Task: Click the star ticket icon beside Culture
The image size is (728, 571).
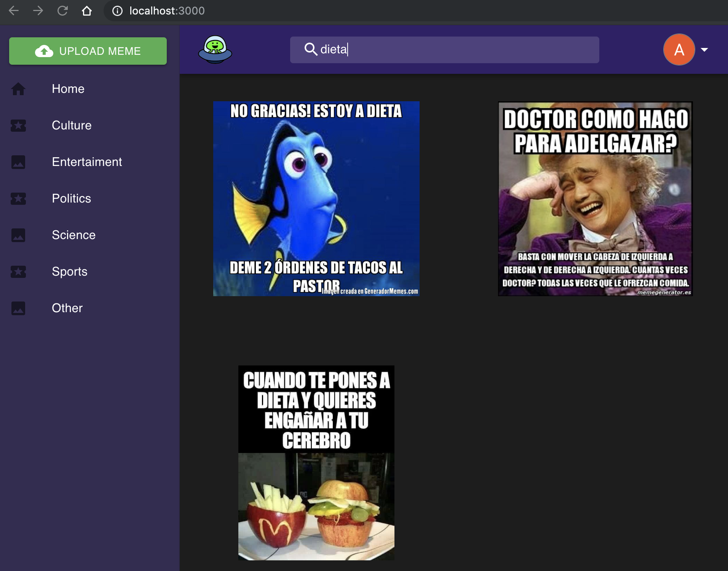Action: pyautogui.click(x=18, y=125)
